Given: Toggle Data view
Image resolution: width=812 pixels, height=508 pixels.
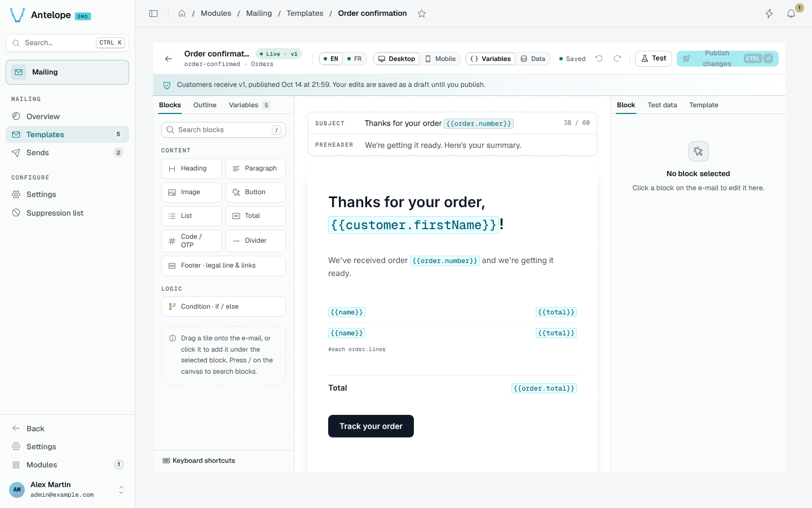Looking at the screenshot, I should point(533,59).
